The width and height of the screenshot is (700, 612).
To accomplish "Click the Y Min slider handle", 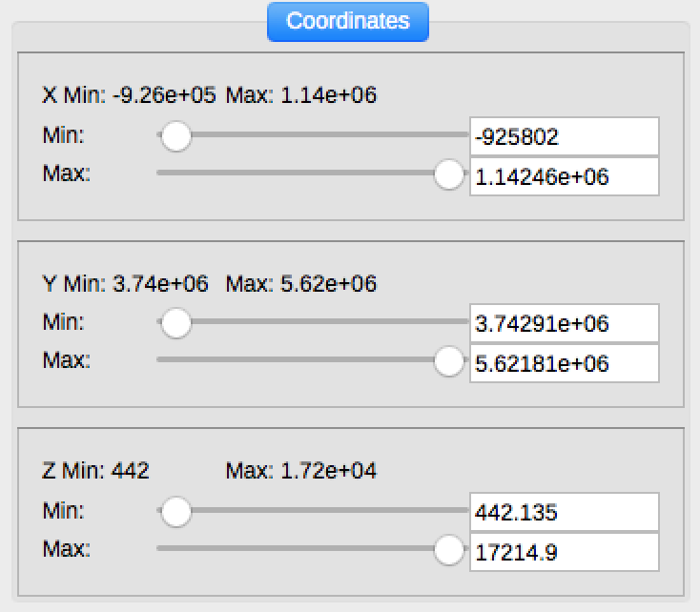I will click(x=175, y=324).
